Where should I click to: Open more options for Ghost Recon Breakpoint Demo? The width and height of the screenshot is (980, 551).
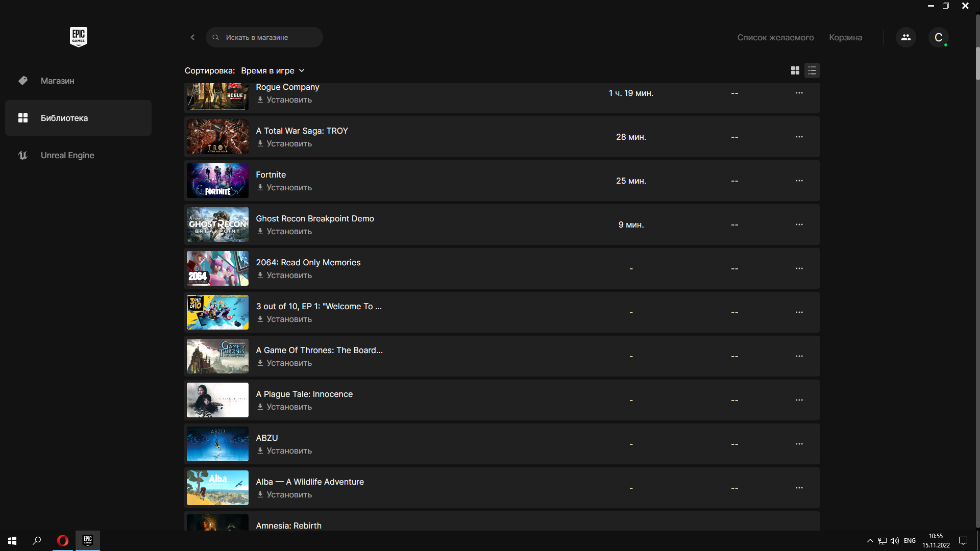[x=799, y=224]
